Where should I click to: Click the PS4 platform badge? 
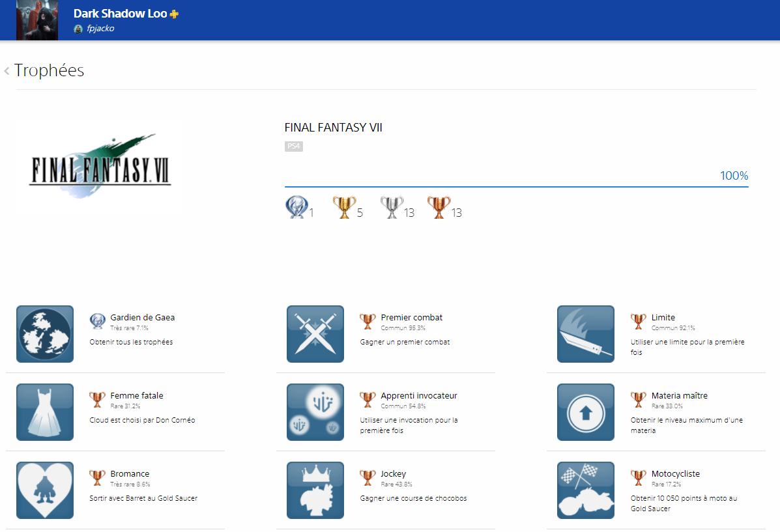[x=294, y=146]
